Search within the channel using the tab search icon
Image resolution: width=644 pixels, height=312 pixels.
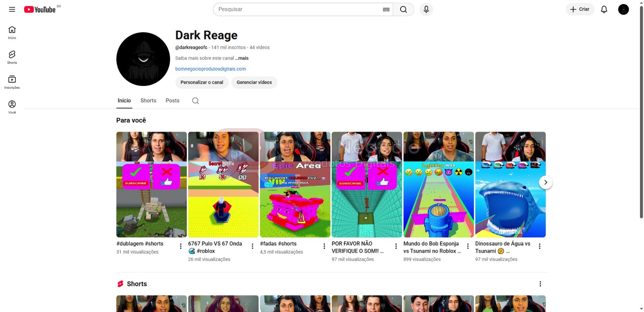[x=196, y=101]
